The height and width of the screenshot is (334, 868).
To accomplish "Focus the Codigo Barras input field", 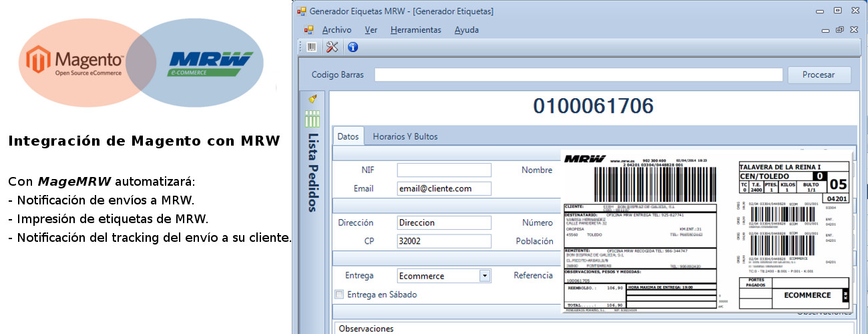I will (x=578, y=75).
